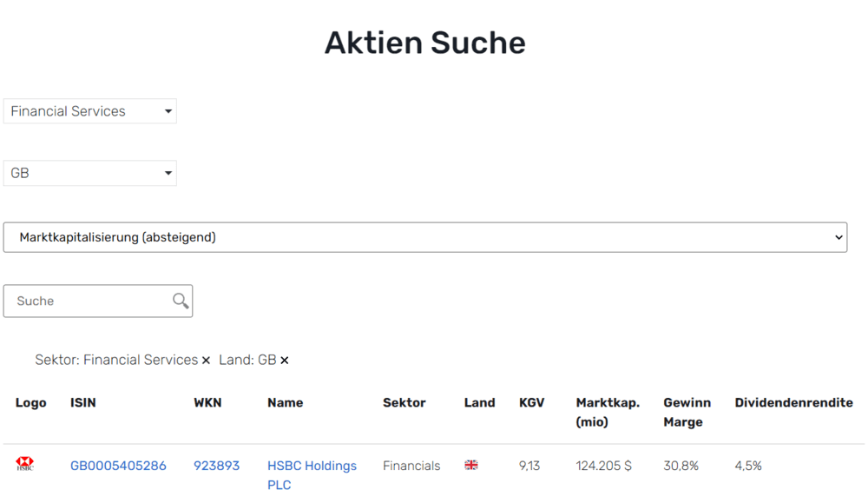Click the HSBC logo icon
868x490 pixels.
click(x=25, y=463)
